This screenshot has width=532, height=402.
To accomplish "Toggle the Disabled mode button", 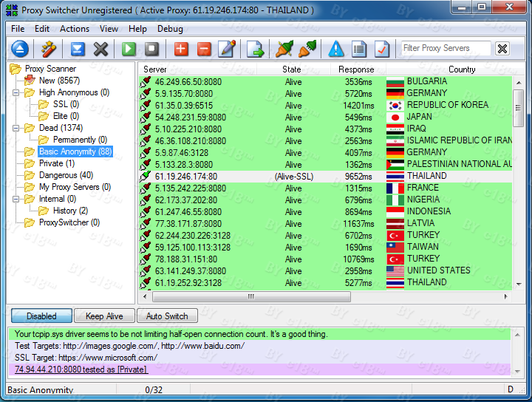I will coord(41,316).
